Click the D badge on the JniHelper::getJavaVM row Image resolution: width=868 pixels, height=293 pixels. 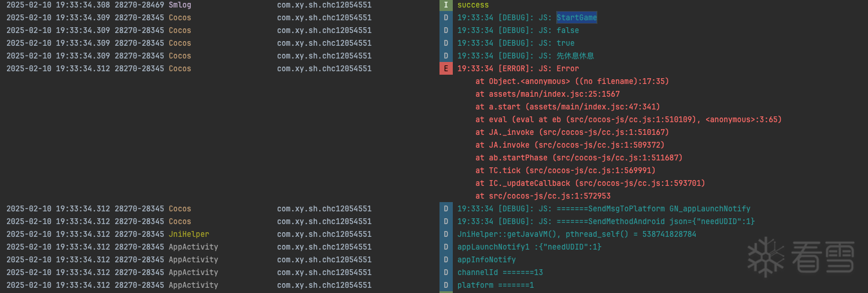pos(446,234)
